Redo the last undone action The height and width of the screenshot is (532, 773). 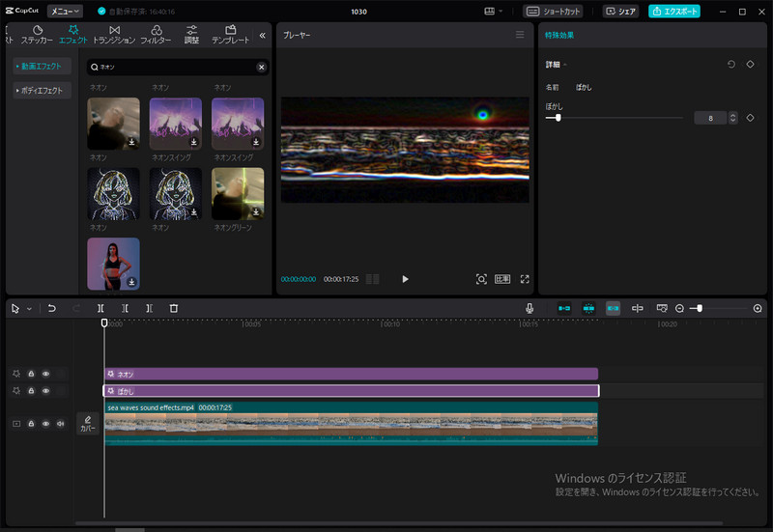(x=76, y=308)
